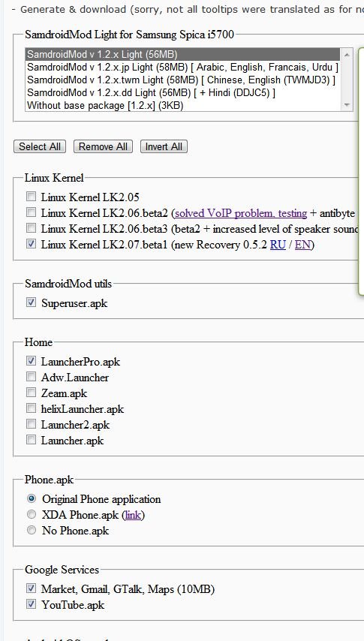Choose SamdroidMod v 1.2.x.twm Light entry
The width and height of the screenshot is (364, 641).
(183, 80)
